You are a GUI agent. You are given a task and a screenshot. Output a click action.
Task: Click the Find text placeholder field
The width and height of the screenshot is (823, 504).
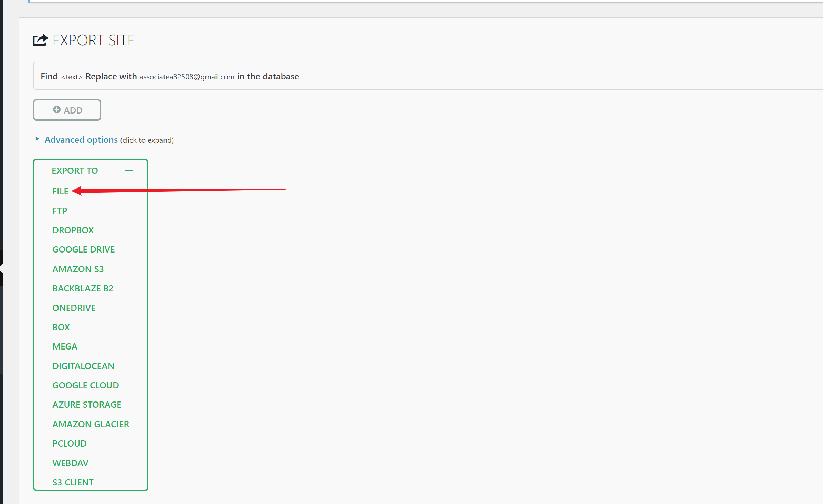(72, 77)
